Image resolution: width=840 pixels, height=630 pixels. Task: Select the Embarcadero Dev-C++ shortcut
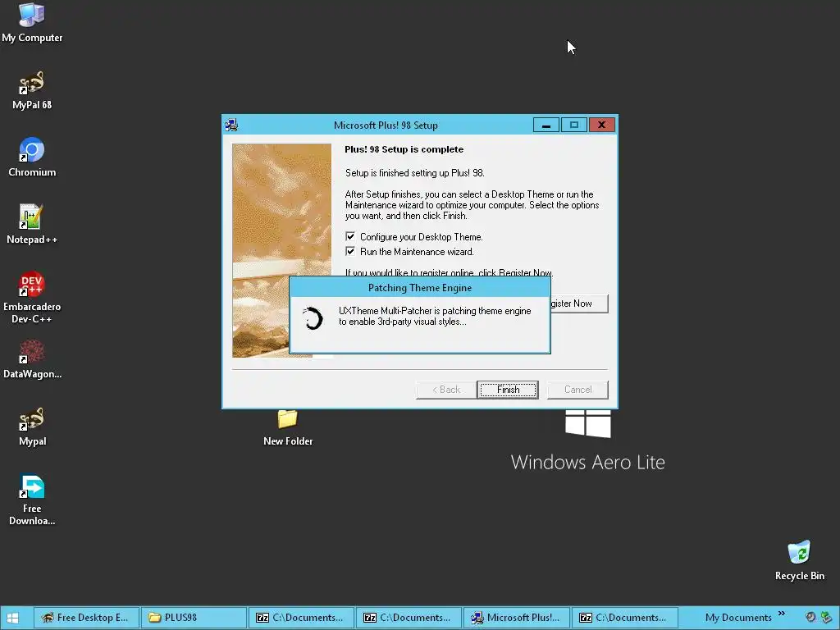click(32, 298)
